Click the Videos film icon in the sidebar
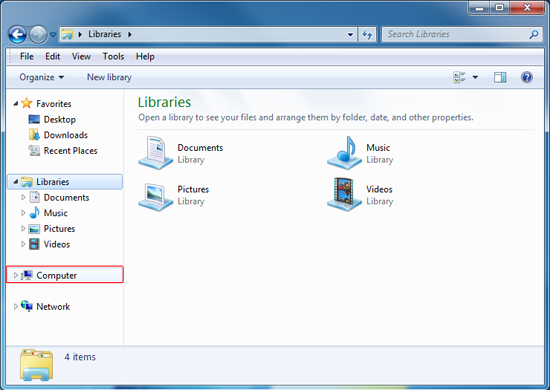The width and height of the screenshot is (550, 390). (34, 244)
